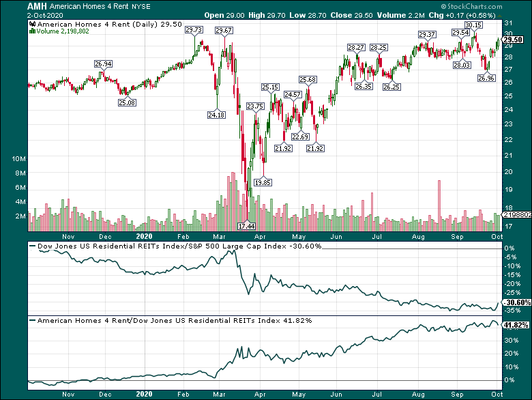Click the High 29.70 value
The width and height of the screenshot is (532, 400).
click(x=267, y=15)
